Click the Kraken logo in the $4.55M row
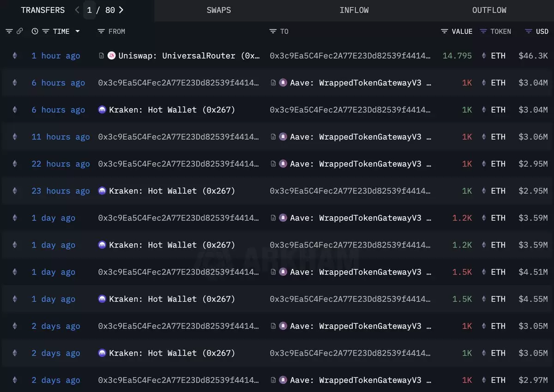Viewport: 554px width, 392px height. coord(102,299)
